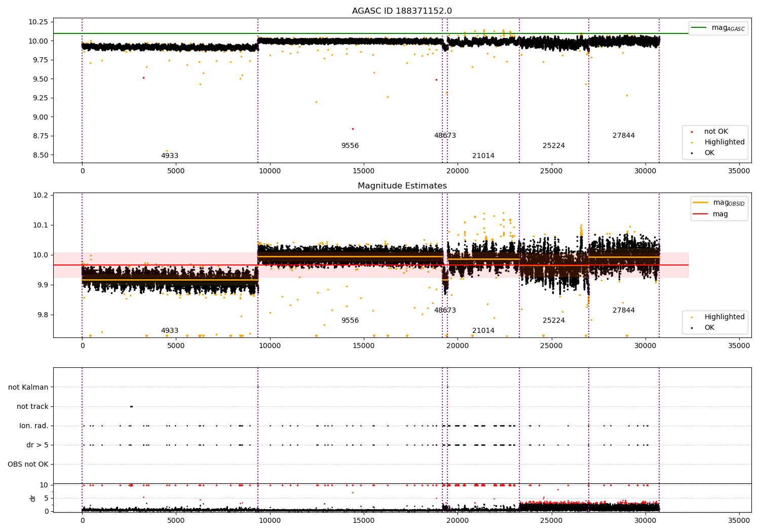Click the 'Ion. rad.' axis label
The width and height of the screenshot is (760, 532).
point(34,426)
